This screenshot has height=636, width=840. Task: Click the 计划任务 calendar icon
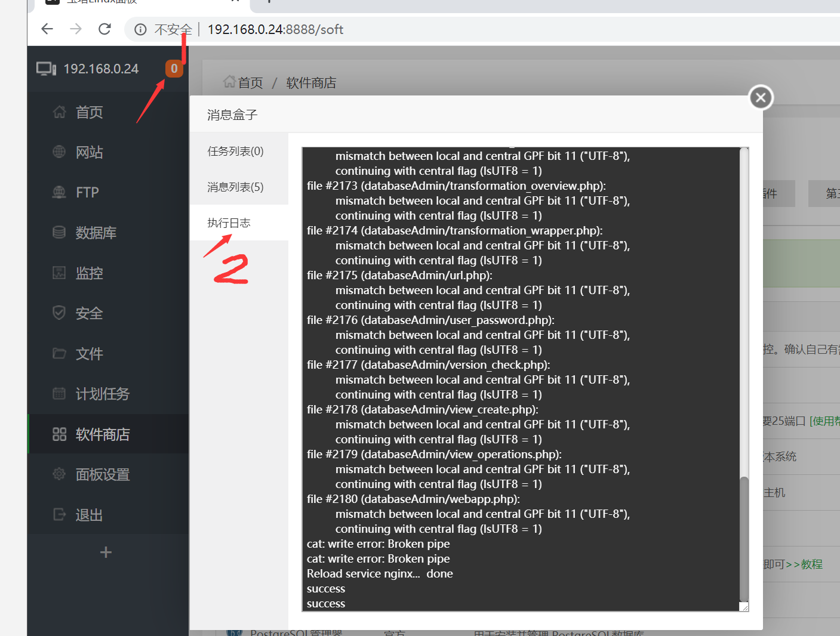[x=59, y=393]
